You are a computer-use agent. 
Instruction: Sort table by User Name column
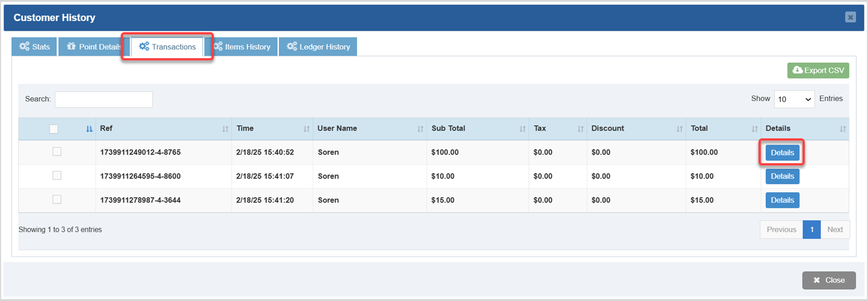click(x=370, y=129)
